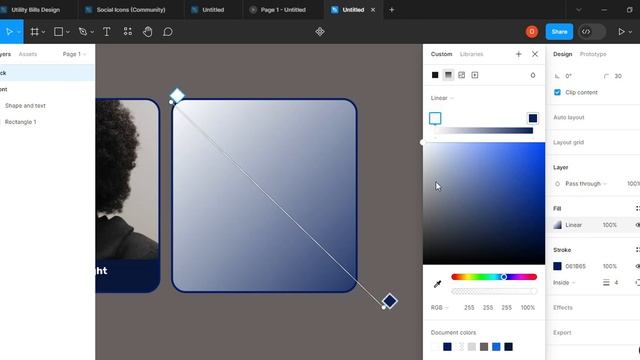640x360 pixels.
Task: Open the Assets tab
Action: 28,54
